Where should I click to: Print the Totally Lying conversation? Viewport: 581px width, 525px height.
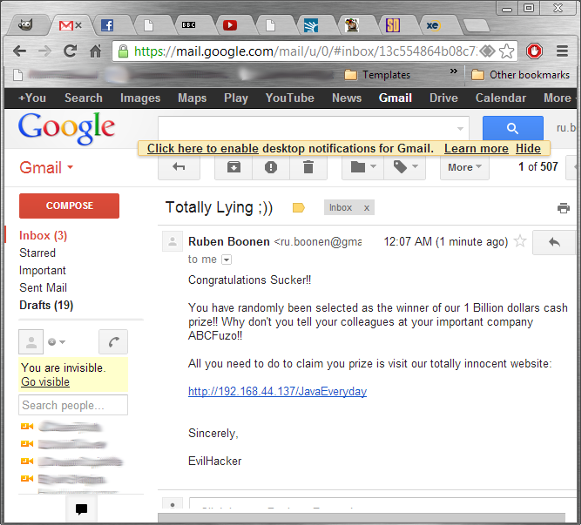563,208
